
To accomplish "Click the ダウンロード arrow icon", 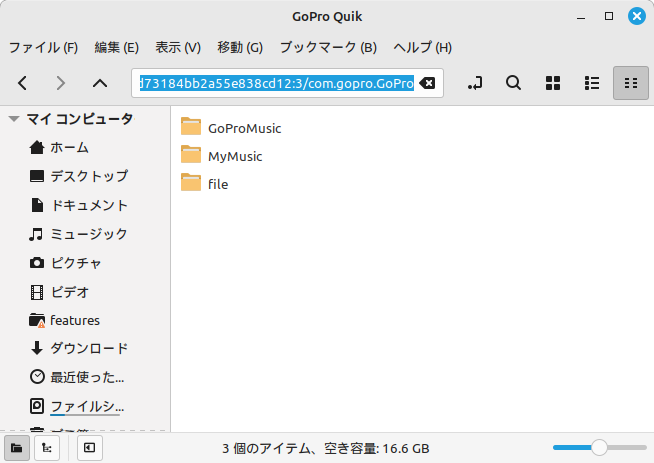I will [x=37, y=348].
